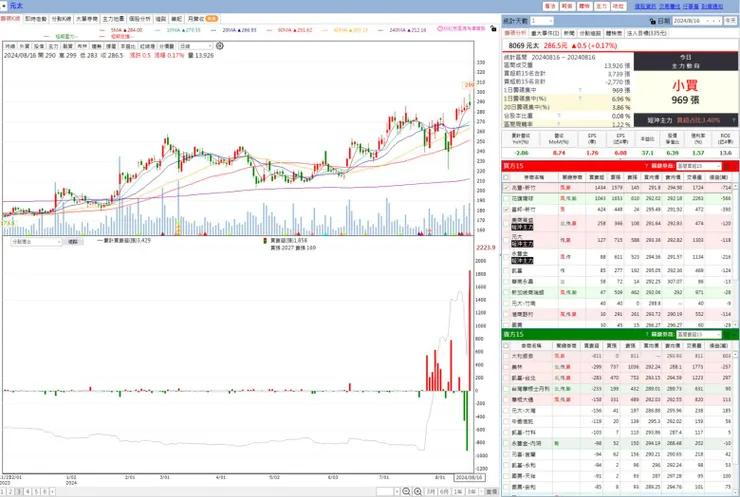This screenshot has width=740, height=497.
Task: Open the 月營收 tab
Action: click(x=202, y=19)
